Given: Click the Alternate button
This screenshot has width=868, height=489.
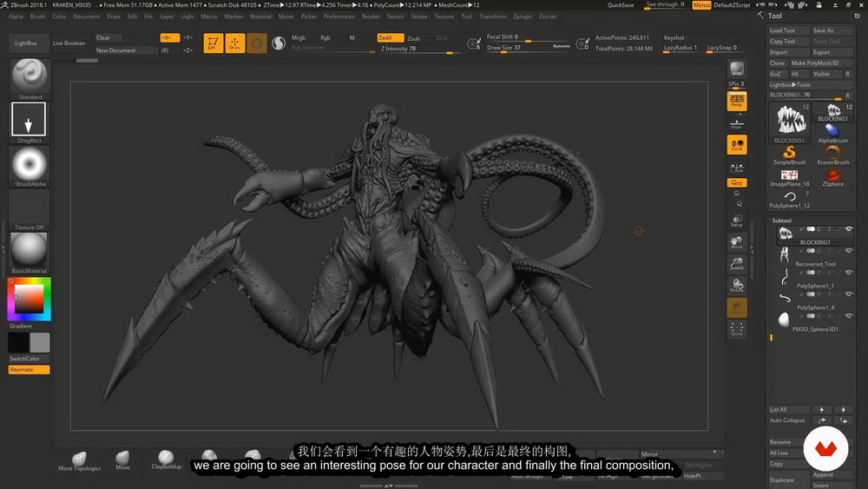Looking at the screenshot, I should pyautogui.click(x=29, y=370).
